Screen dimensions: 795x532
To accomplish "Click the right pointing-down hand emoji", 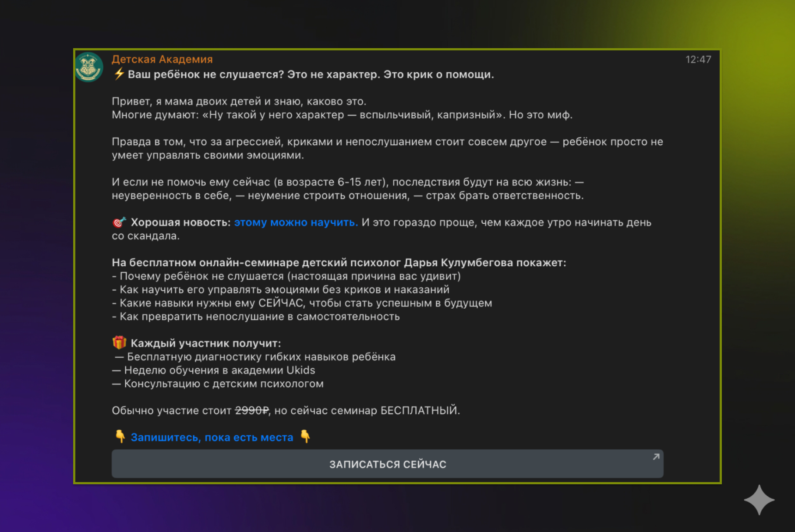I will coord(305,437).
